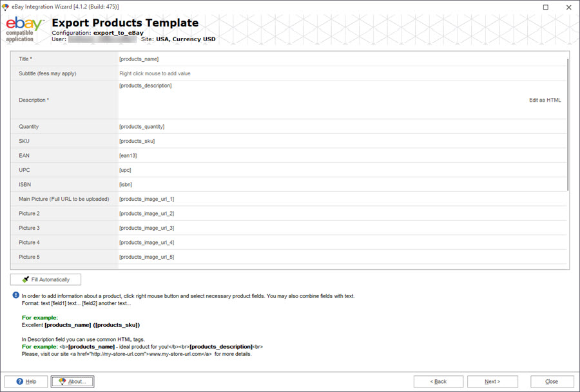
Task: Click the Close button at bottom
Action: coord(552,381)
